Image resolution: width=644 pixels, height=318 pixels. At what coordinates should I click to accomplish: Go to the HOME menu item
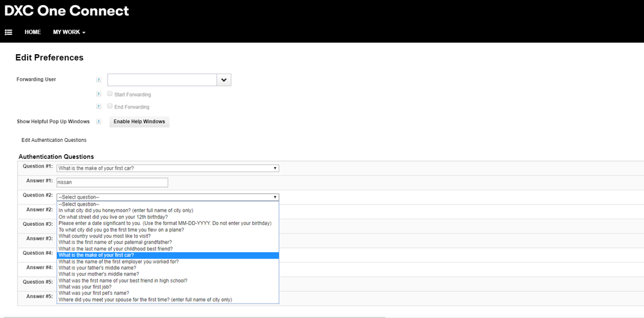(32, 32)
